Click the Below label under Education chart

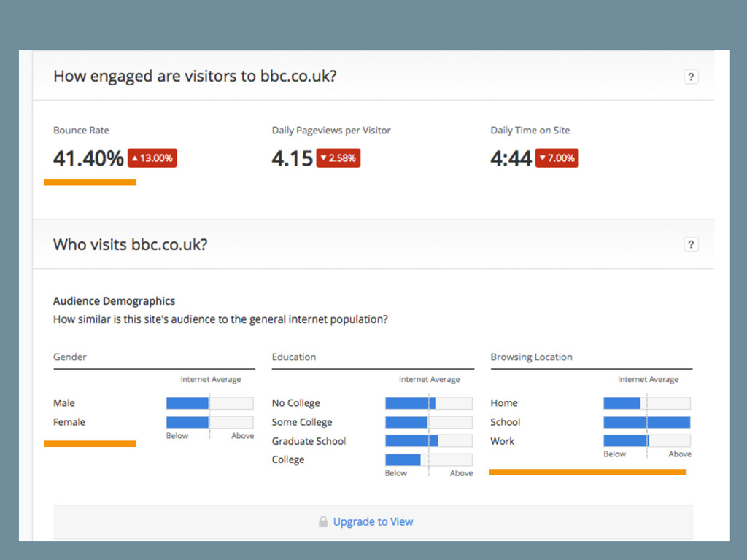(396, 472)
